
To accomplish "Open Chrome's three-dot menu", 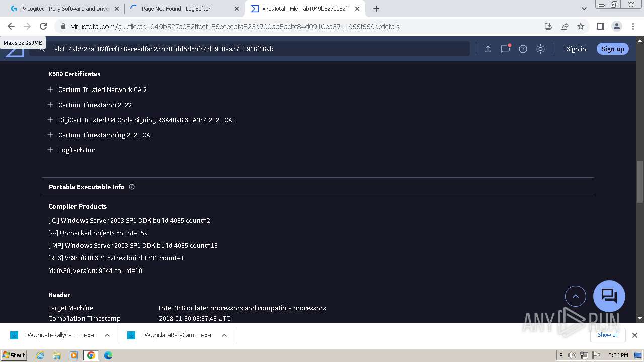I will click(x=633, y=27).
